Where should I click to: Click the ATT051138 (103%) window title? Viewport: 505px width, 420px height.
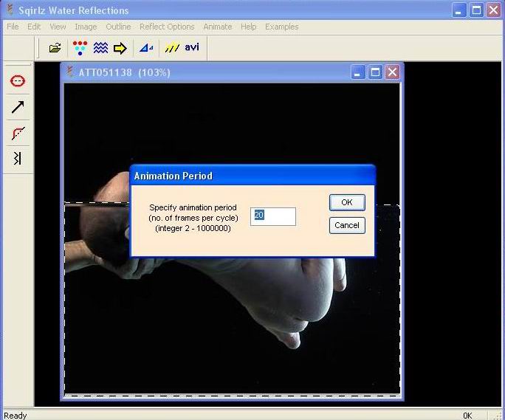coord(124,72)
